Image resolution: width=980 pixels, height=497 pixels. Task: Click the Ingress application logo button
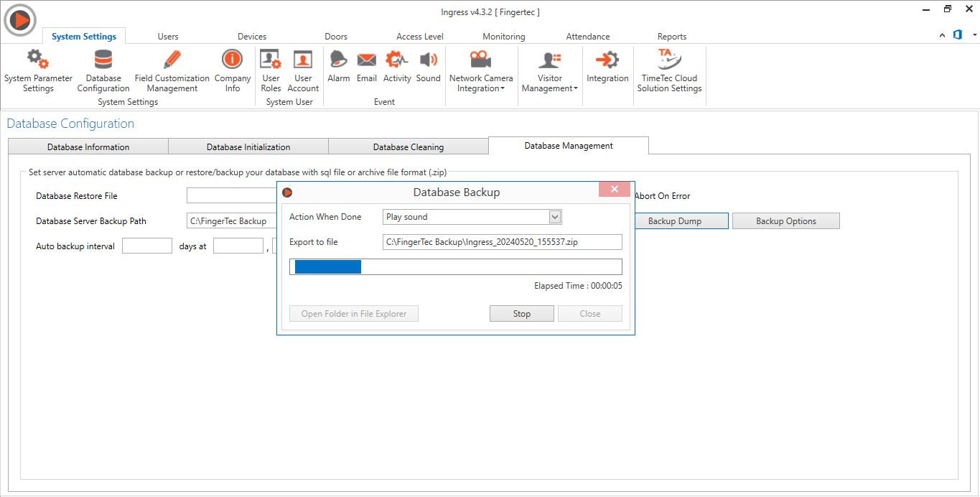coord(20,20)
